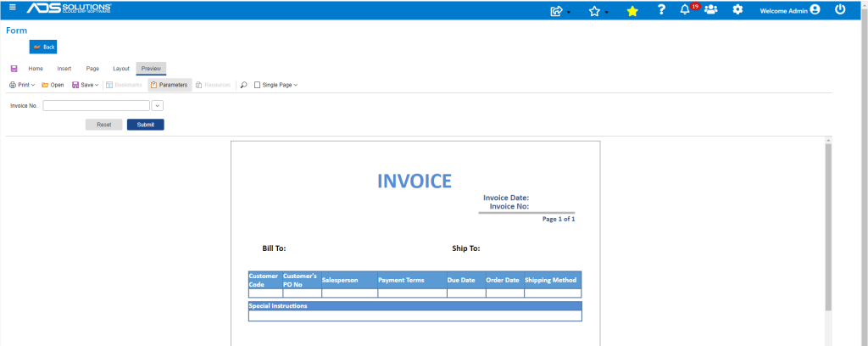
Task: Switch to the Home tab
Action: pyautogui.click(x=36, y=69)
